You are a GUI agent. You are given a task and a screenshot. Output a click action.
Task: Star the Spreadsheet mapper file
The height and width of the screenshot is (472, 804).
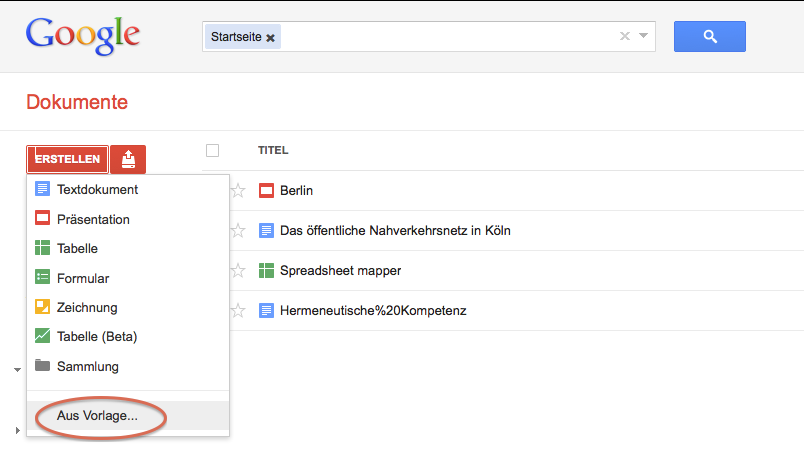[x=238, y=271]
